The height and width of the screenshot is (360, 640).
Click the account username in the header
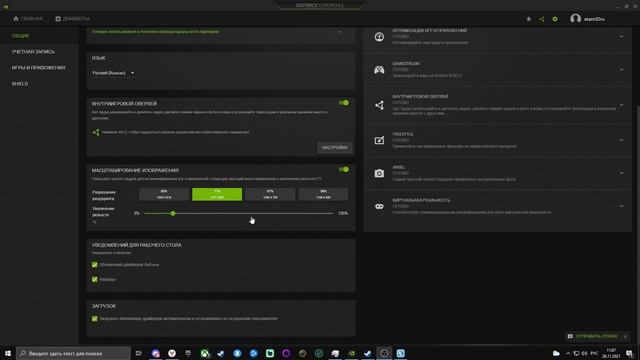coord(594,19)
